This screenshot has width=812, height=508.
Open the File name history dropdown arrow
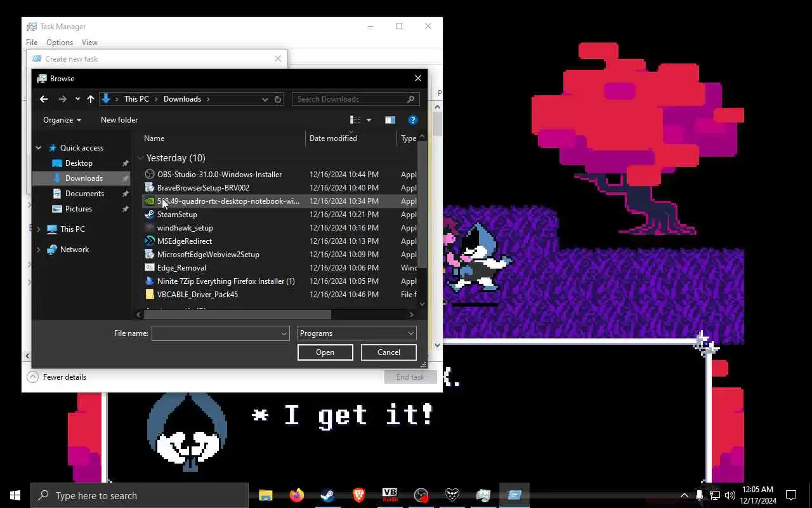[284, 333]
